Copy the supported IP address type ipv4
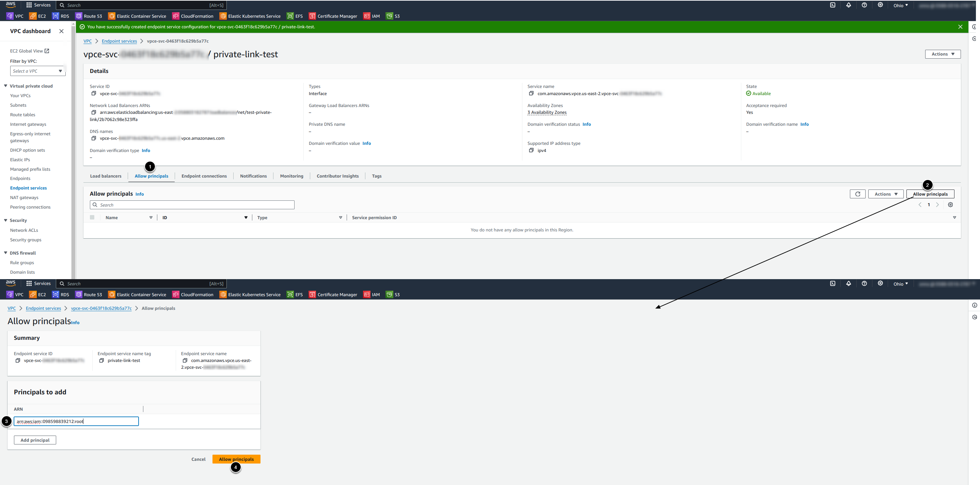The height and width of the screenshot is (485, 980). tap(531, 150)
